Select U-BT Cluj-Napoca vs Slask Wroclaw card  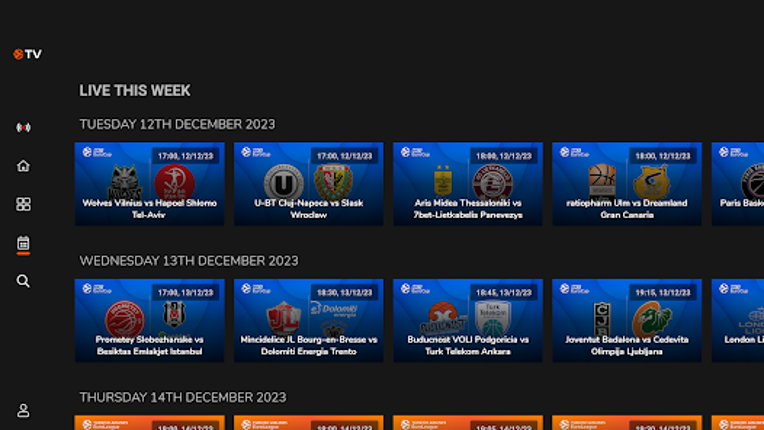pos(308,184)
